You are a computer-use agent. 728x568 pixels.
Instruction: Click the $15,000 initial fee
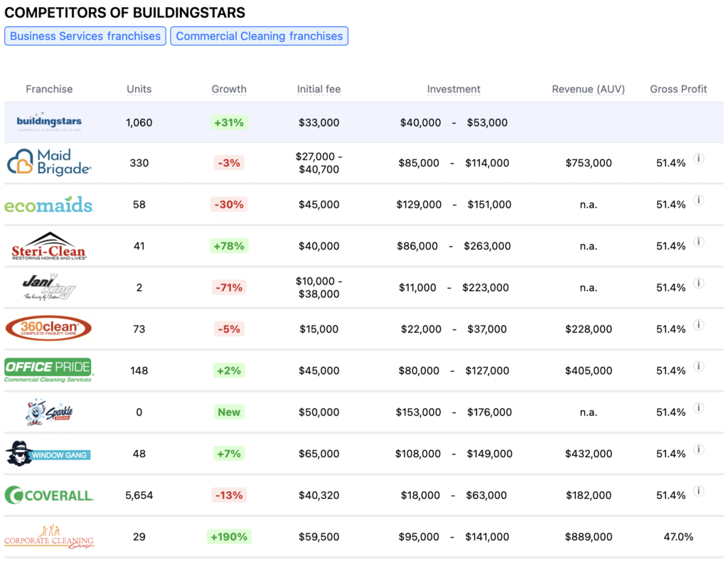(319, 329)
